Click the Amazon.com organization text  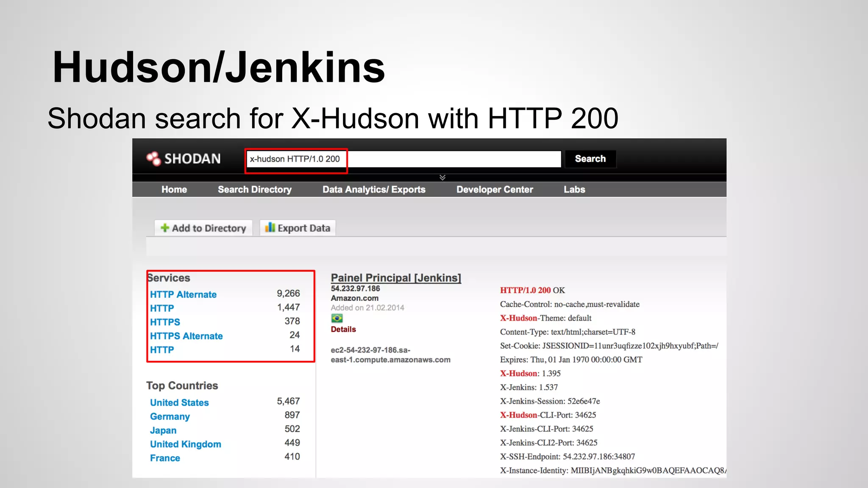pos(355,298)
